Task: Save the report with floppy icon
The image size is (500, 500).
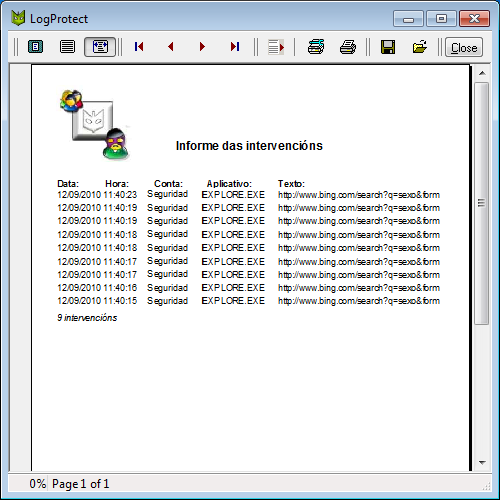Action: (x=388, y=47)
